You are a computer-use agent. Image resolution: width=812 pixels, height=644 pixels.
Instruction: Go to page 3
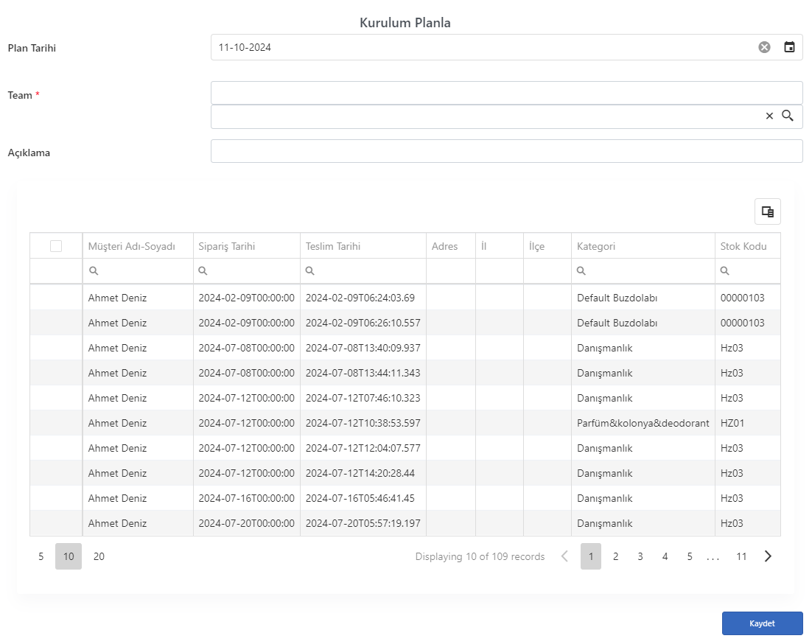pos(640,556)
